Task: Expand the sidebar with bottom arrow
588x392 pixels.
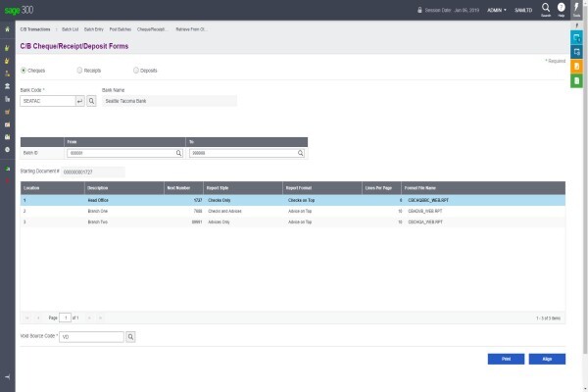Action: coord(7,376)
